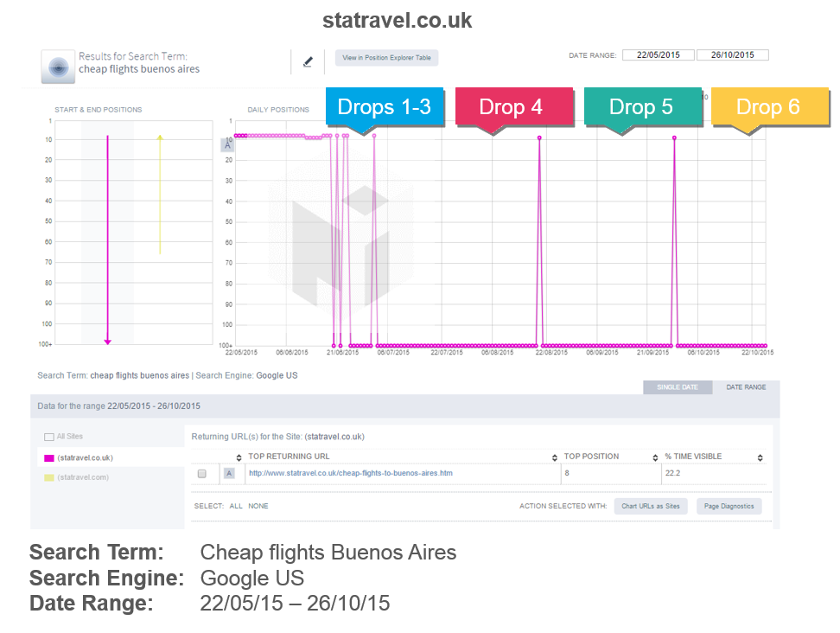
Task: Click the yellow swatch for statravel.com
Action: point(48,477)
